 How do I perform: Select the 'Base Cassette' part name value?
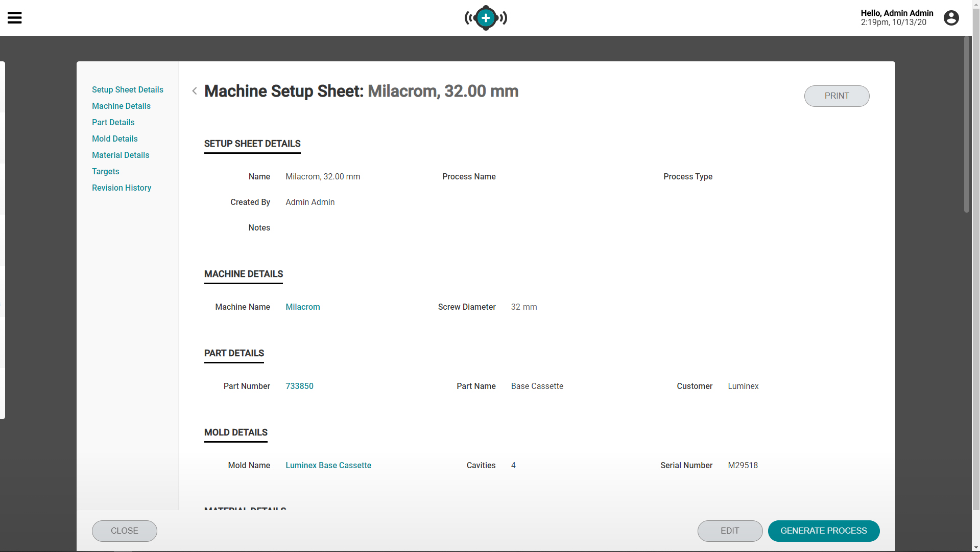point(537,386)
